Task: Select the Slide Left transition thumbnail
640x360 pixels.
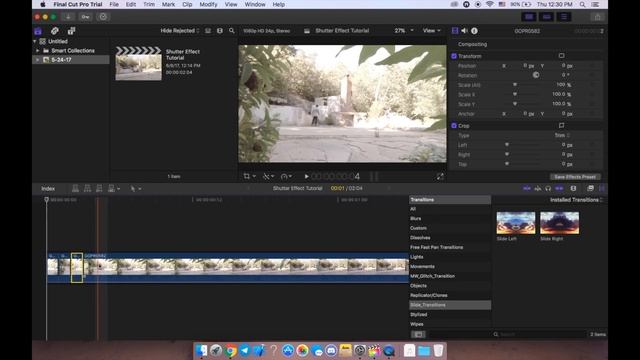Action: (516, 223)
